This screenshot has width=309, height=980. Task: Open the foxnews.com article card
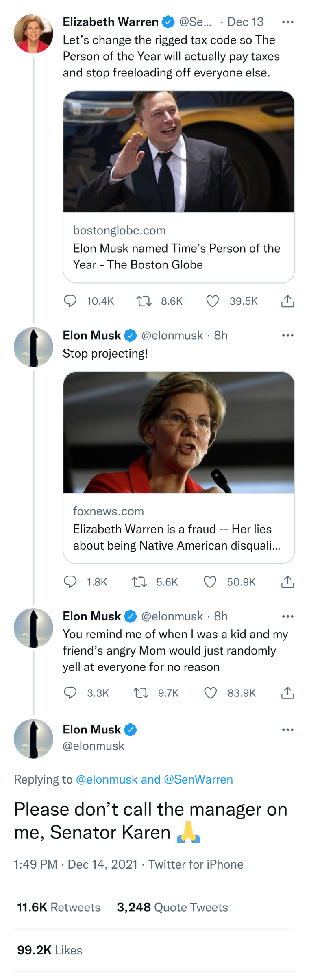click(179, 467)
